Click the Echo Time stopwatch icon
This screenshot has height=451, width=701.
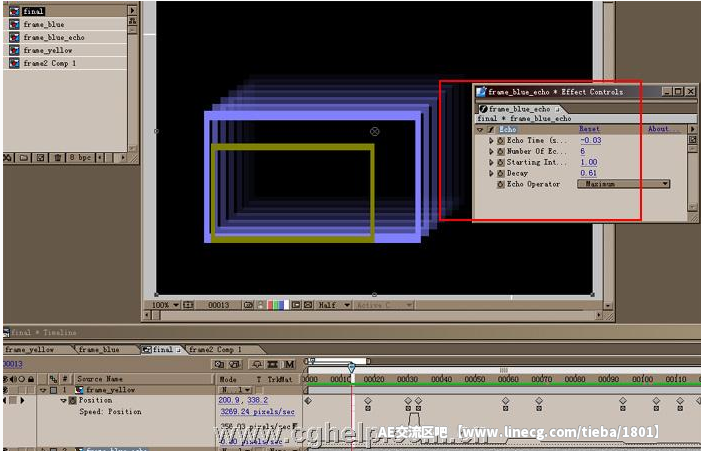501,140
